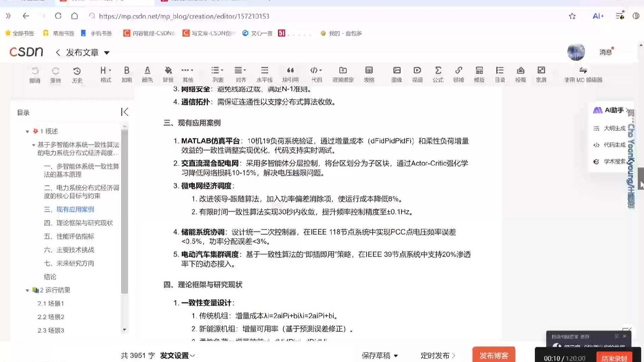Expand the 发文设置 settings dropdown
The width and height of the screenshot is (644, 362).
tap(177, 355)
